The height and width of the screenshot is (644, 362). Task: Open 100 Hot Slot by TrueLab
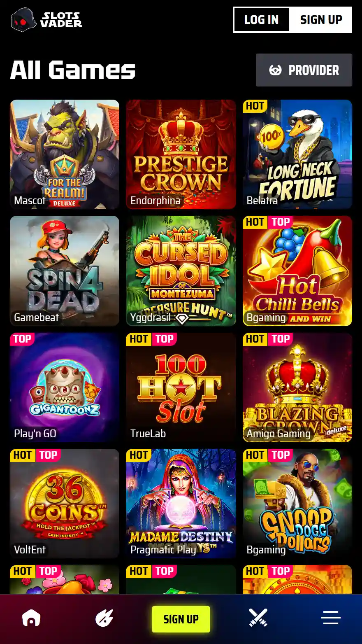pyautogui.click(x=181, y=387)
